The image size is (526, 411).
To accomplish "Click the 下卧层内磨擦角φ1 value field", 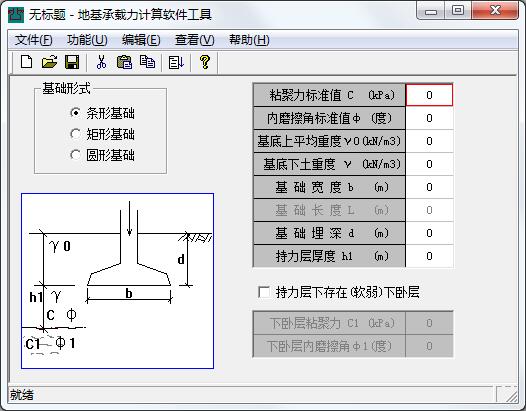I will tap(429, 346).
